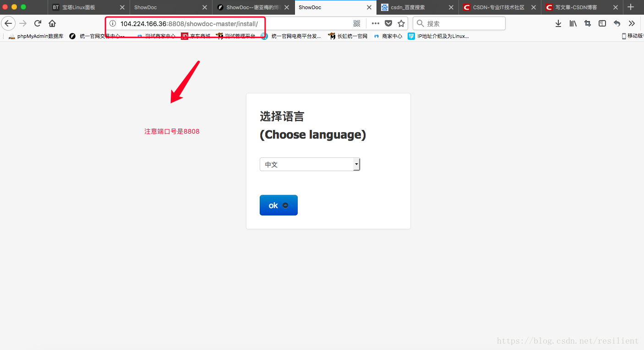Open the downloads panel
The width and height of the screenshot is (644, 350).
coord(558,23)
